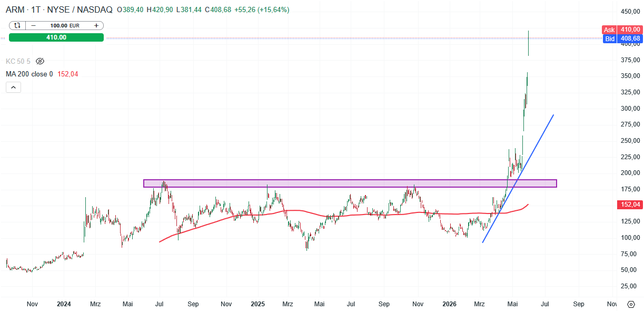Click the blue Bid 408,68 price label
This screenshot has height=311, width=644.
(x=622, y=38)
